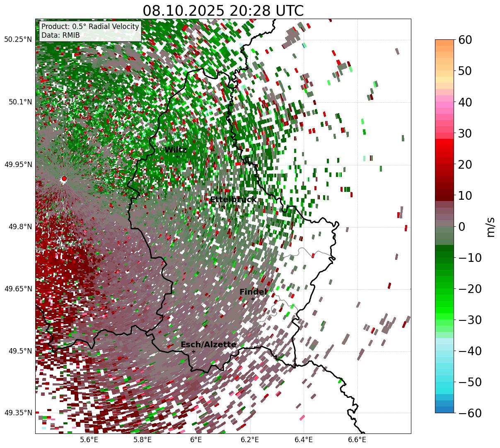Click the 20 colorbar tick label
This screenshot has width=500, height=448.
tap(465, 165)
